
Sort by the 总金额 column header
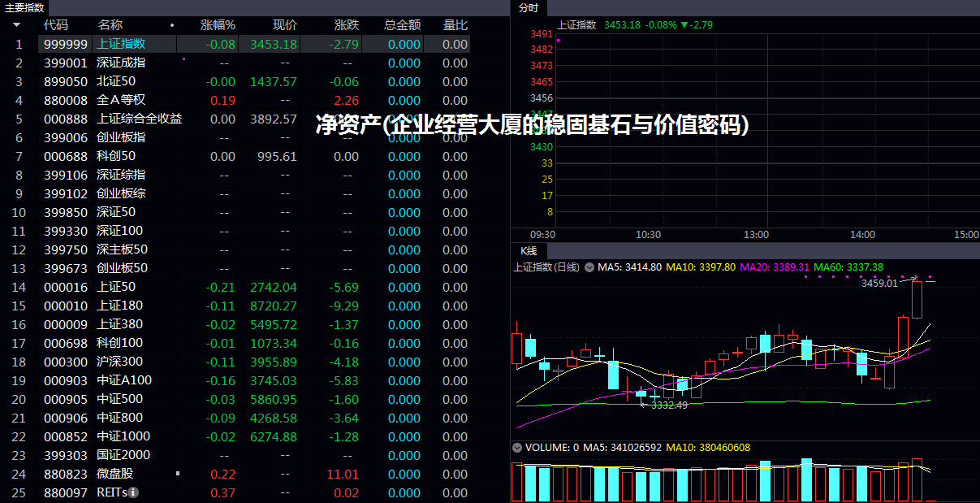point(402,25)
